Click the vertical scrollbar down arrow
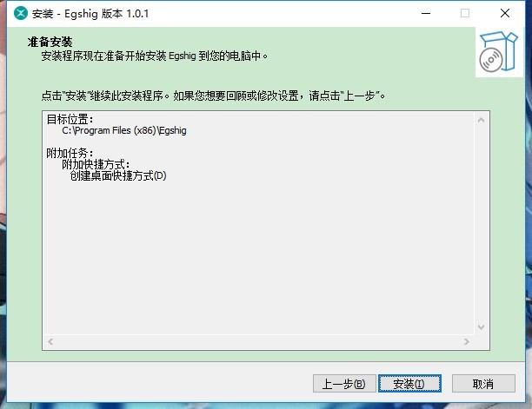Screen dimensions: 532x409 [x=481, y=327]
